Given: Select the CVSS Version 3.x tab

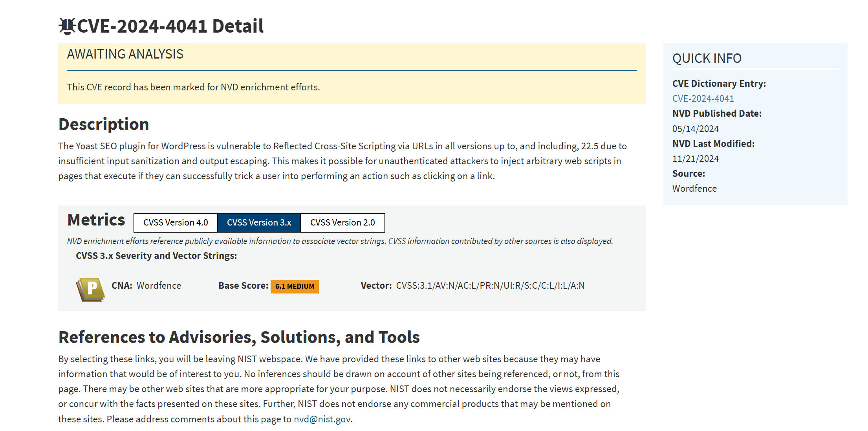Looking at the screenshot, I should 259,223.
